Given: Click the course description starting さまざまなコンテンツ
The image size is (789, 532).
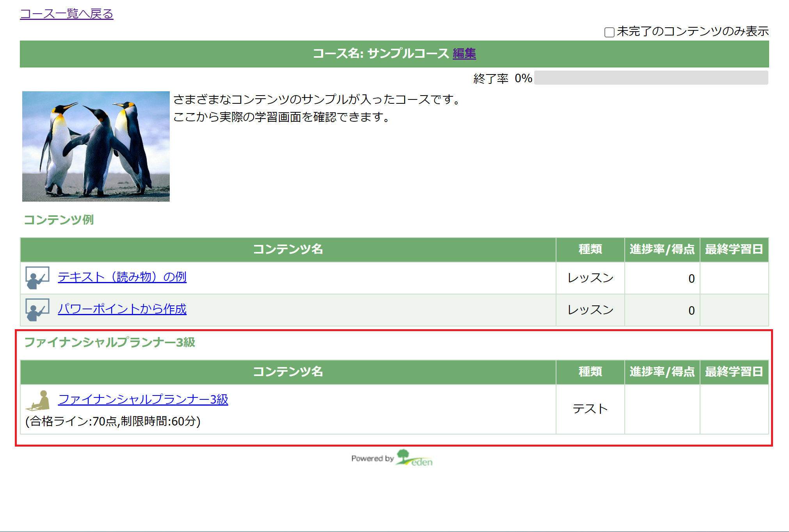Looking at the screenshot, I should (x=317, y=99).
